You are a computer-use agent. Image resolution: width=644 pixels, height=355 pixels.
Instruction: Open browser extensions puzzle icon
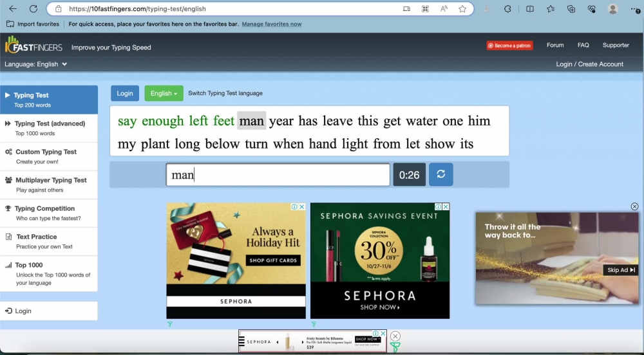[x=507, y=8]
